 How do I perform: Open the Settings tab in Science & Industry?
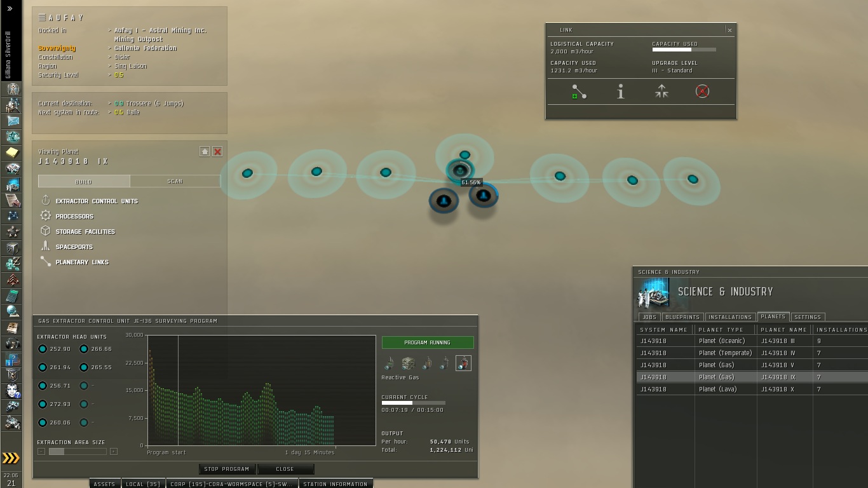(x=808, y=316)
